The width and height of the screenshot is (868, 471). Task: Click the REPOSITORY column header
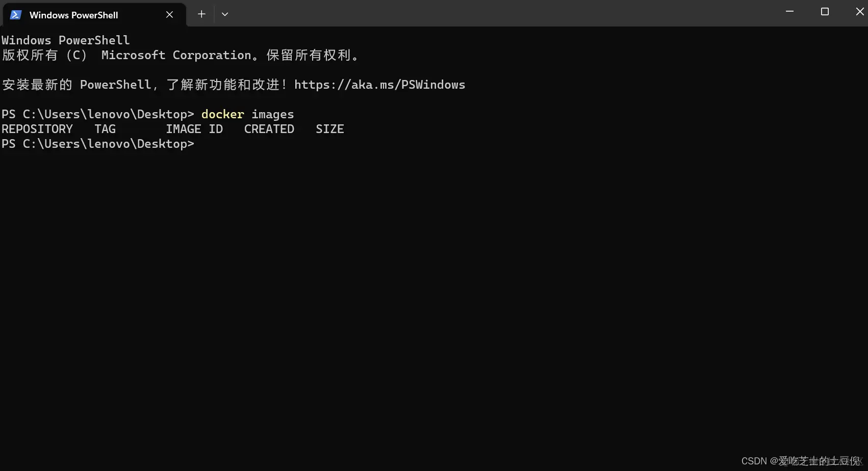37,129
